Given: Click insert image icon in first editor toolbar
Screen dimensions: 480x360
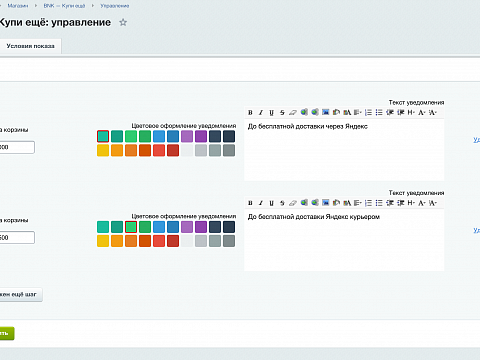Looking at the screenshot, I should (325, 112).
